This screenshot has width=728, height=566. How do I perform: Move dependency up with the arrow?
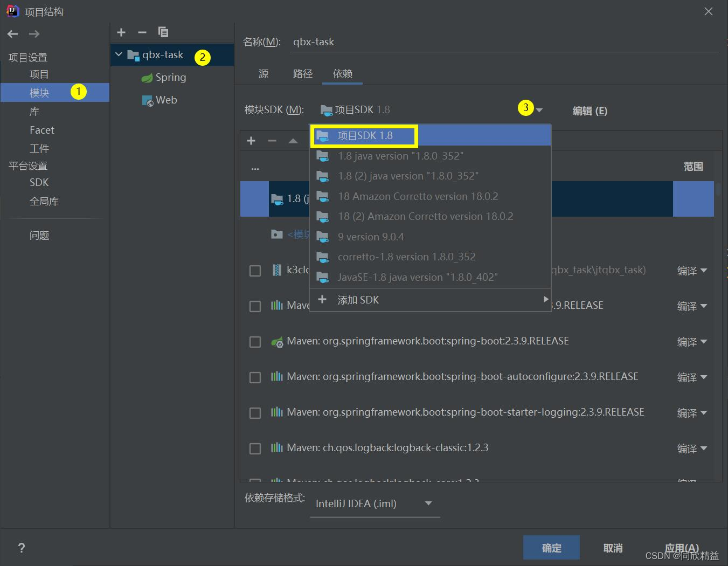click(293, 141)
